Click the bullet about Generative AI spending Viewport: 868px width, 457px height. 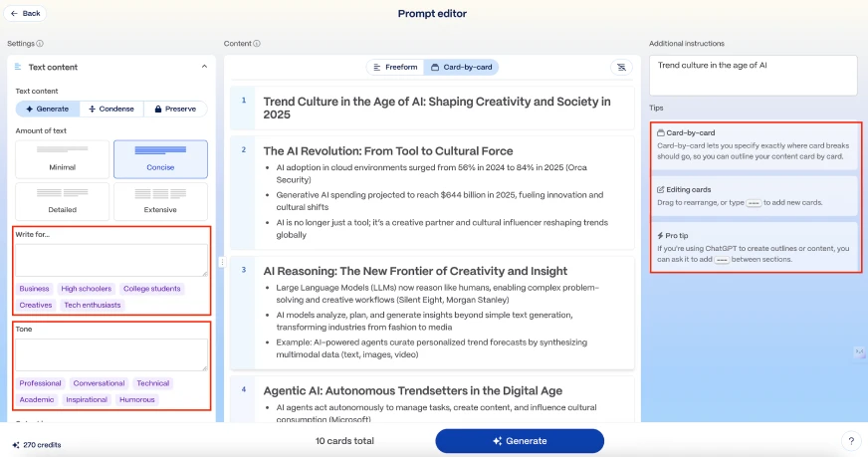click(x=440, y=201)
